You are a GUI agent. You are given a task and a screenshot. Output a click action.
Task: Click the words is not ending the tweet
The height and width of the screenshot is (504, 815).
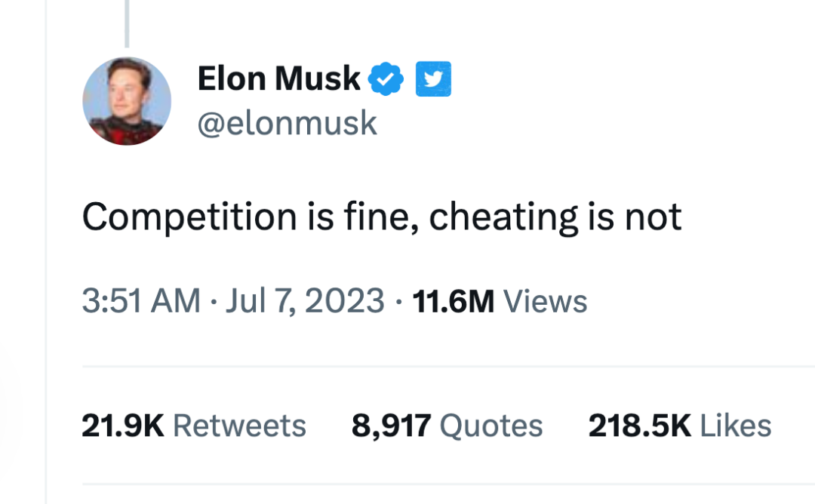pyautogui.click(x=632, y=218)
